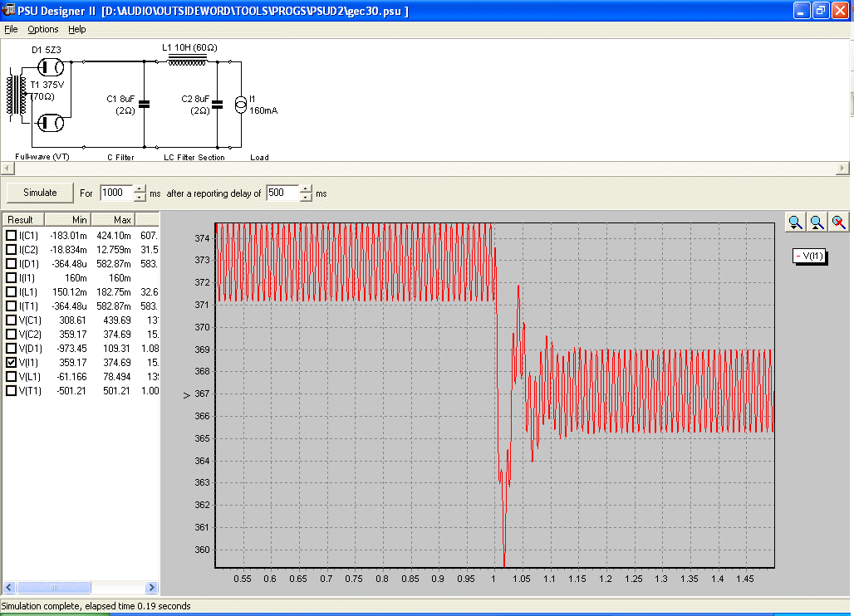
Task: Enable the I(D1) trace checkbox
Action: (11, 264)
